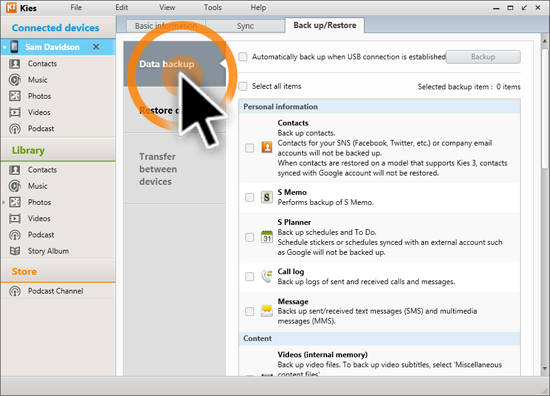Click the Contacts icon under Connected devices
Viewport: 550px width, 396px height.
pos(15,63)
